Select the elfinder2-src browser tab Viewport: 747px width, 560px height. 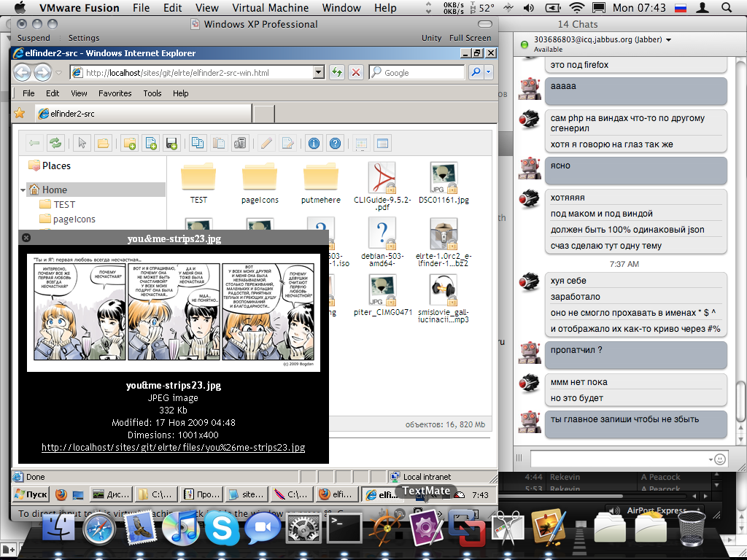[x=144, y=113]
